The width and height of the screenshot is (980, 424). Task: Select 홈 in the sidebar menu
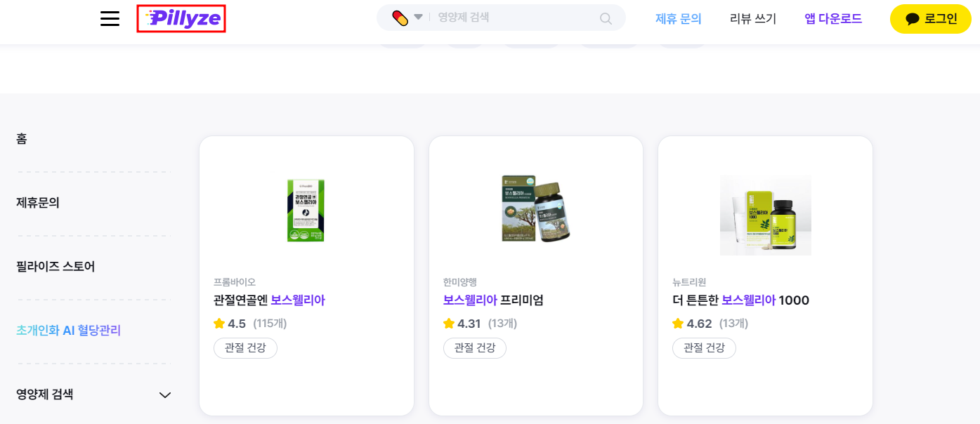[21, 138]
